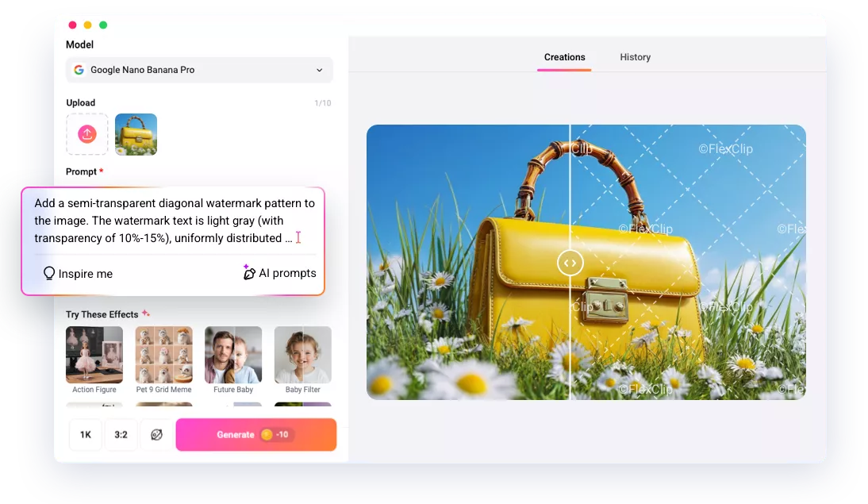Click the Google logo in the model selector
The height and width of the screenshot is (504, 868).
(x=79, y=70)
